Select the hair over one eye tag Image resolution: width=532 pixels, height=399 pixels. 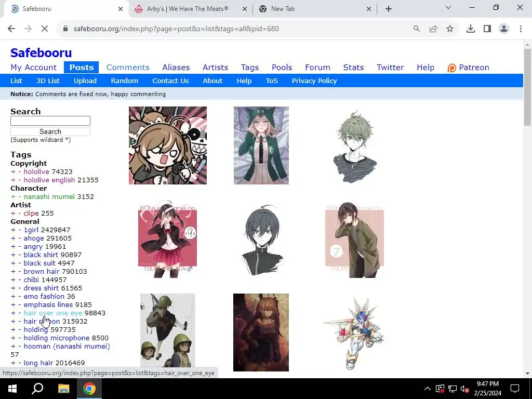point(53,313)
